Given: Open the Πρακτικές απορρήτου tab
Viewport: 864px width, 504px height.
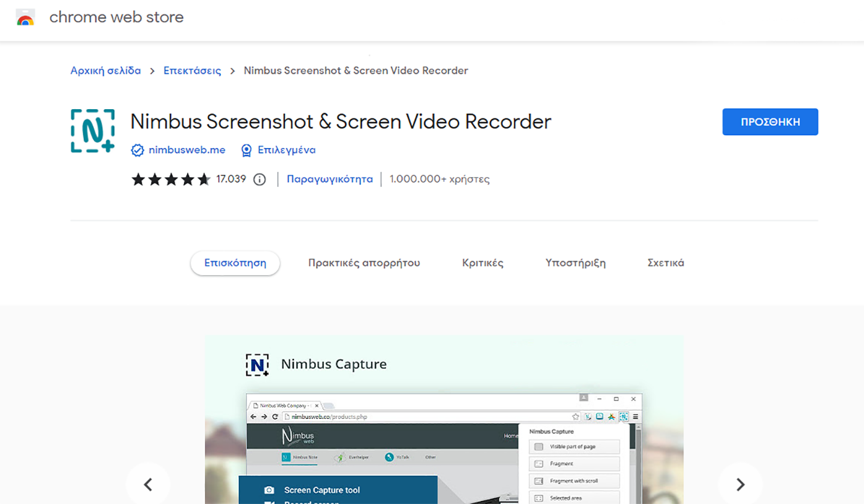Looking at the screenshot, I should coord(363,262).
